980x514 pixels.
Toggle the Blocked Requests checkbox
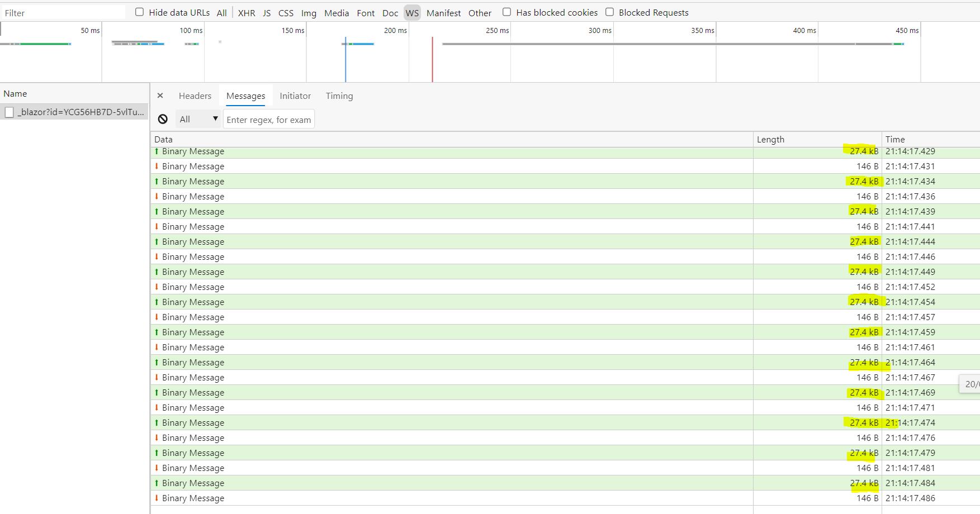[609, 11]
